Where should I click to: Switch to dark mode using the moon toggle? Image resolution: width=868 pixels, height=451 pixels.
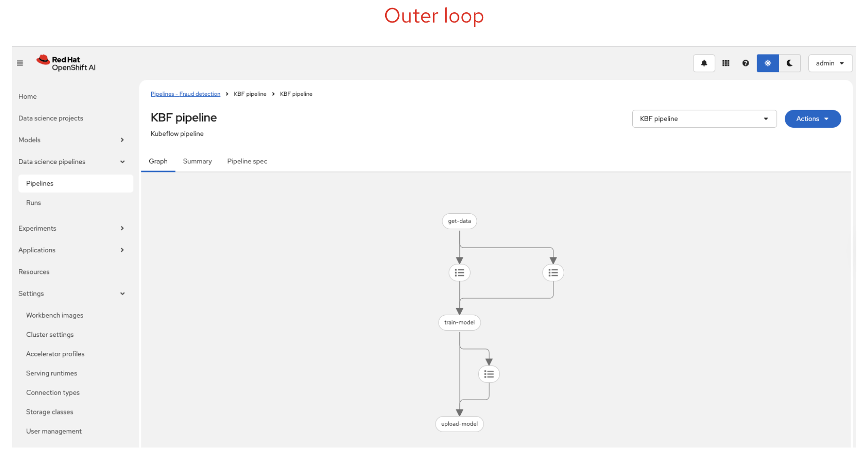pyautogui.click(x=790, y=63)
